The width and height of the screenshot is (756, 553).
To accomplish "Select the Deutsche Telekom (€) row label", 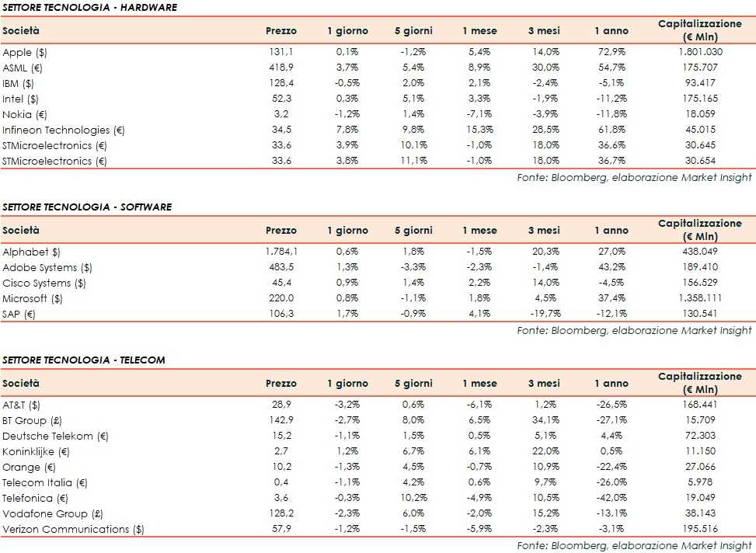I will 49,436.
